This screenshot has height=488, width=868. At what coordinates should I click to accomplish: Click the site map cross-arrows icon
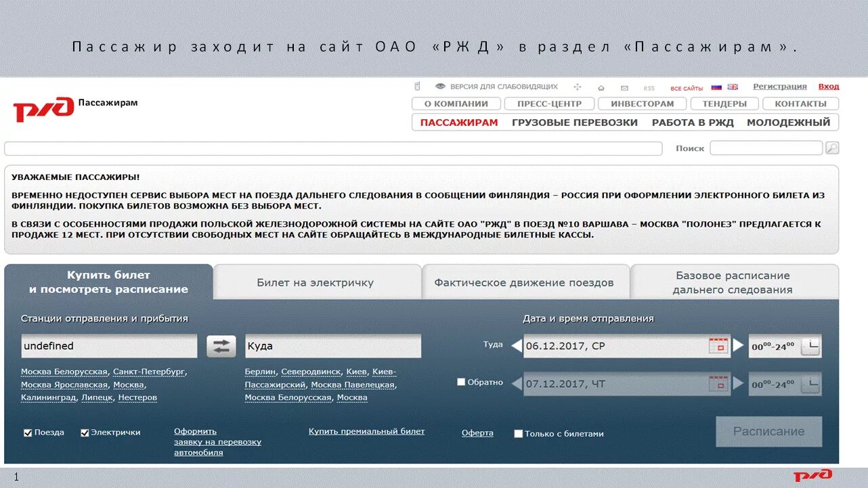click(578, 87)
